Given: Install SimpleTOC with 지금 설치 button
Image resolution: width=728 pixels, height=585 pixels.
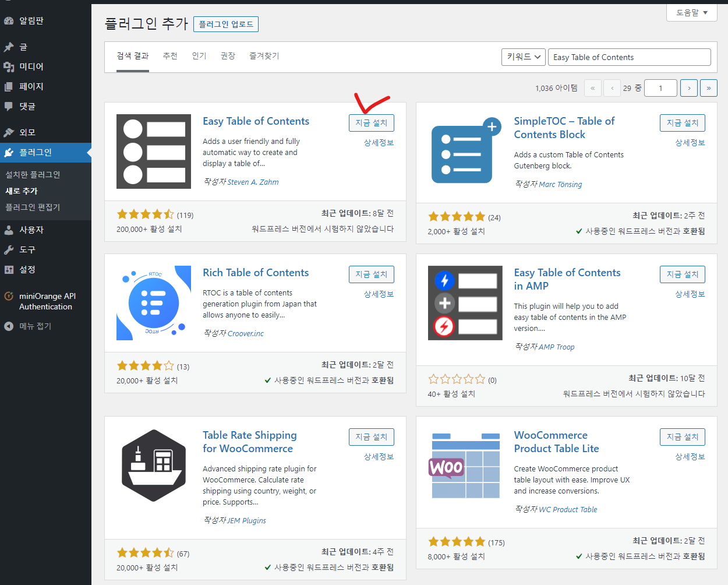Looking at the screenshot, I should 683,123.
